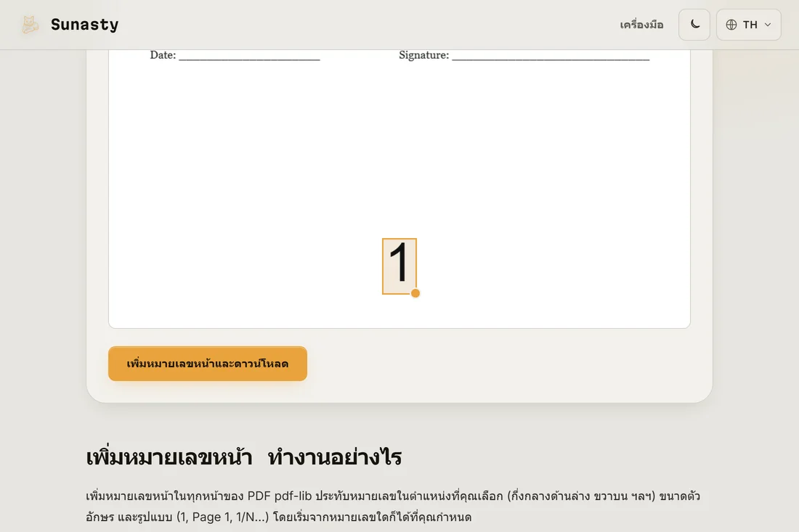Click the paragraph mentioning PDF pdf-lib

point(393,507)
